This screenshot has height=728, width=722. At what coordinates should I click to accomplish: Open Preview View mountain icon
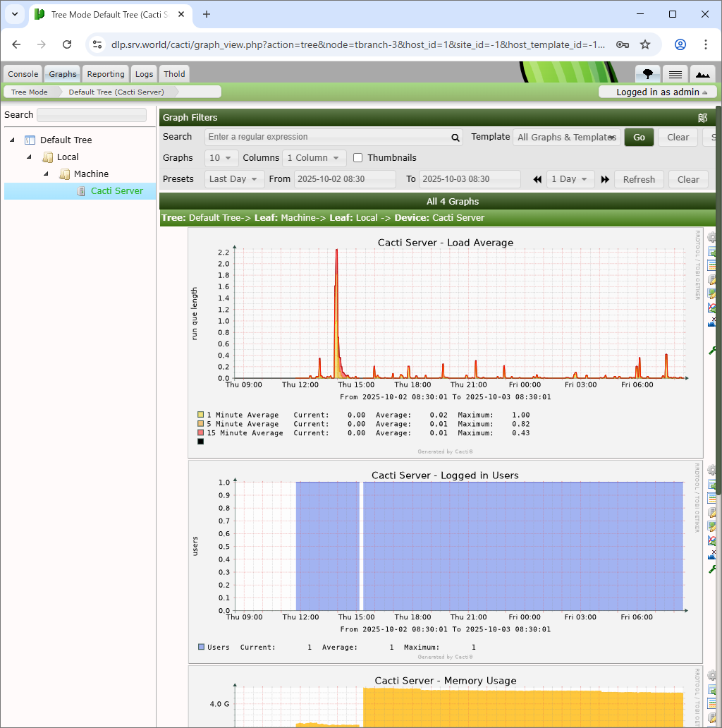pyautogui.click(x=702, y=73)
